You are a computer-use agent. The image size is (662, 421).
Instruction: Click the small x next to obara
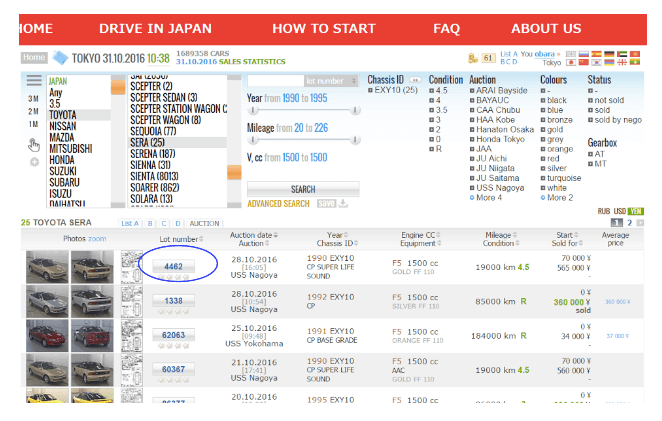click(559, 54)
